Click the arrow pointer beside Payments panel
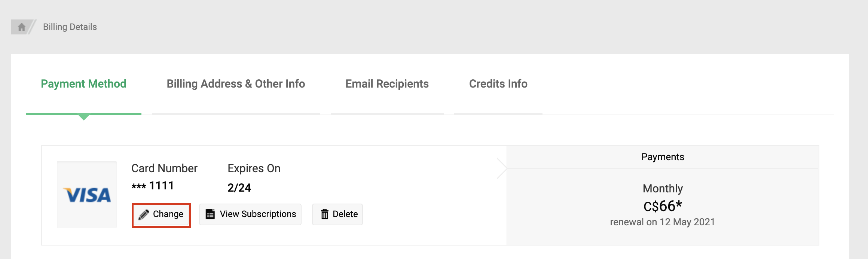The image size is (868, 259). pos(501,168)
